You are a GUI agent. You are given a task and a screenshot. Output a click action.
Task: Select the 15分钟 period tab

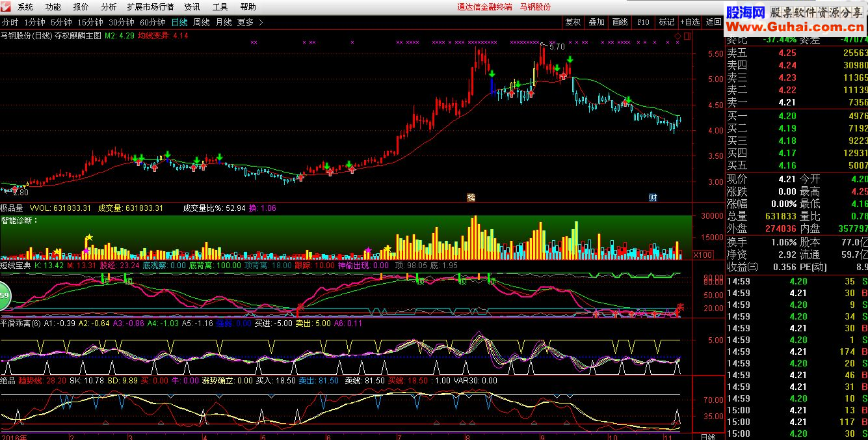pos(90,22)
